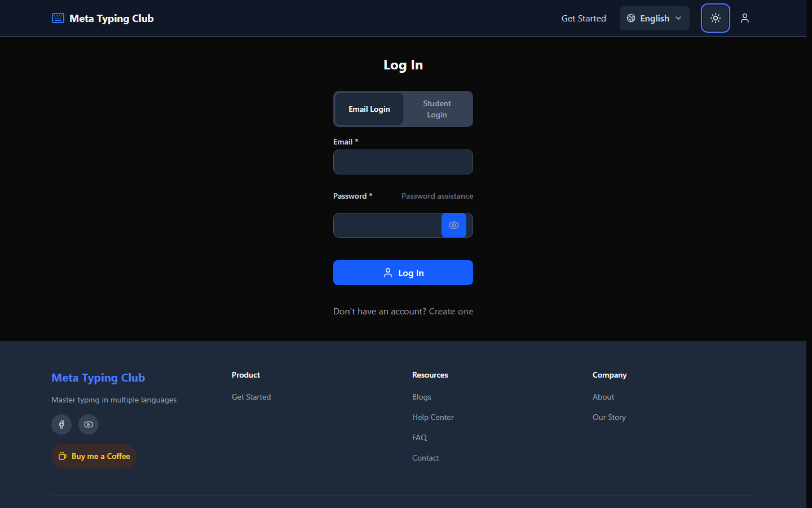Screen dimensions: 812x508
Task: Open the About footer link
Action: click(x=603, y=397)
